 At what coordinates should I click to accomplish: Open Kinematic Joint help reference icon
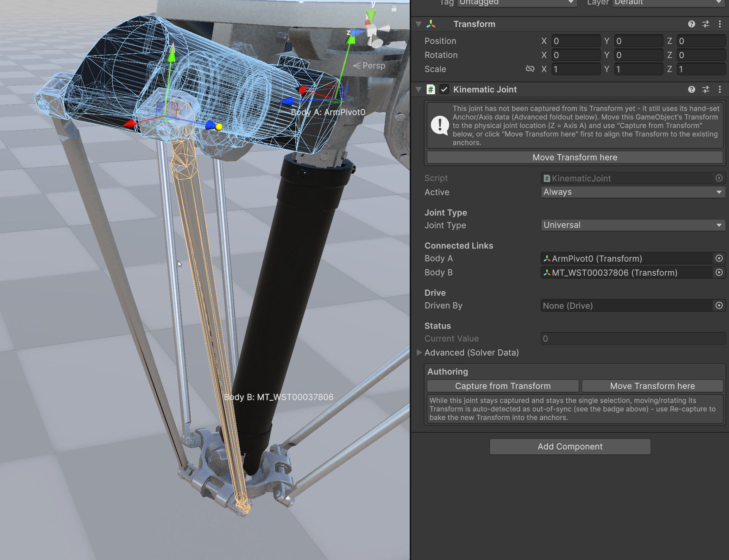click(x=691, y=89)
